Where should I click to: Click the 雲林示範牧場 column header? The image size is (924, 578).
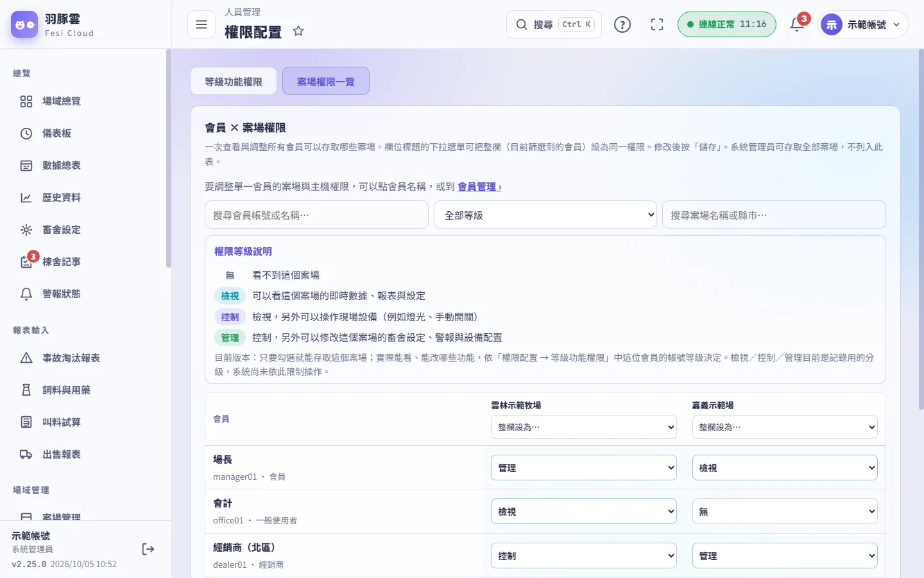click(x=516, y=405)
